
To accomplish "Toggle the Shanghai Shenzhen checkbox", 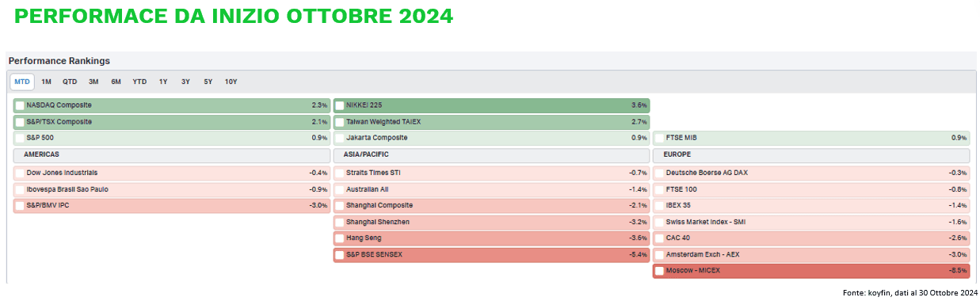I will tap(340, 223).
